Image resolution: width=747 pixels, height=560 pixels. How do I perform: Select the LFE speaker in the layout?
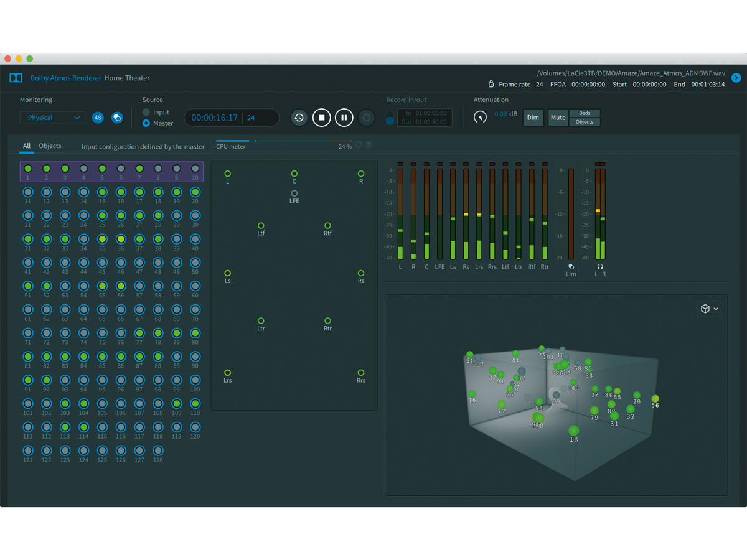coord(294,194)
